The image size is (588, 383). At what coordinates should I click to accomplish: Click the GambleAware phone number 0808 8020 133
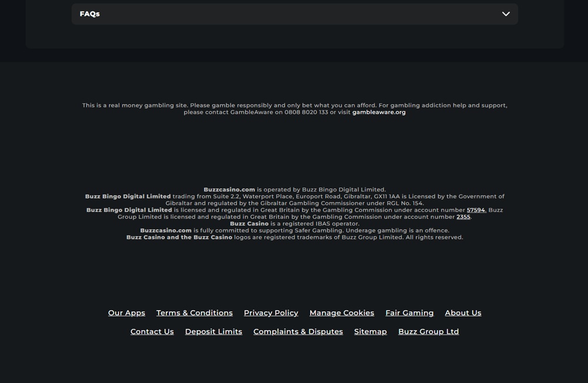click(x=306, y=112)
